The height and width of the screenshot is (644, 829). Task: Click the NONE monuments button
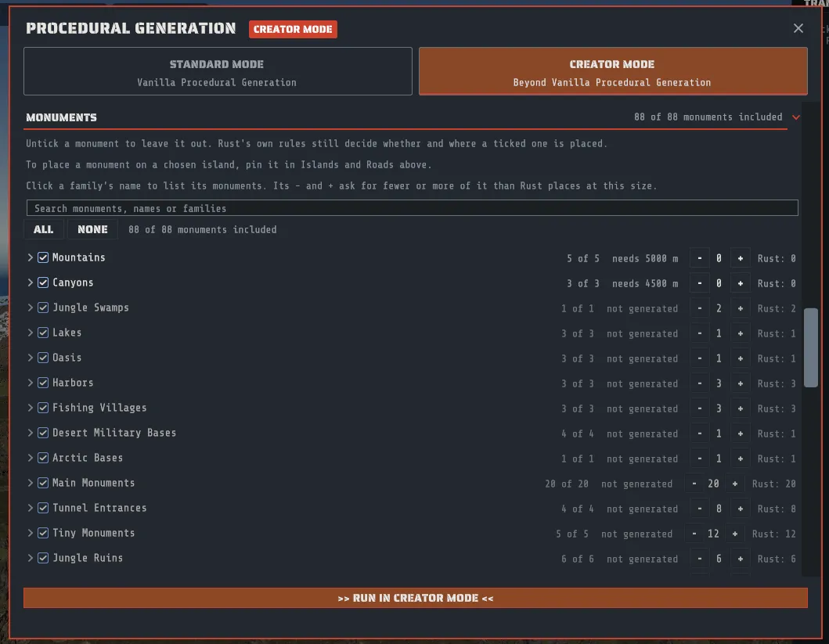tap(92, 229)
